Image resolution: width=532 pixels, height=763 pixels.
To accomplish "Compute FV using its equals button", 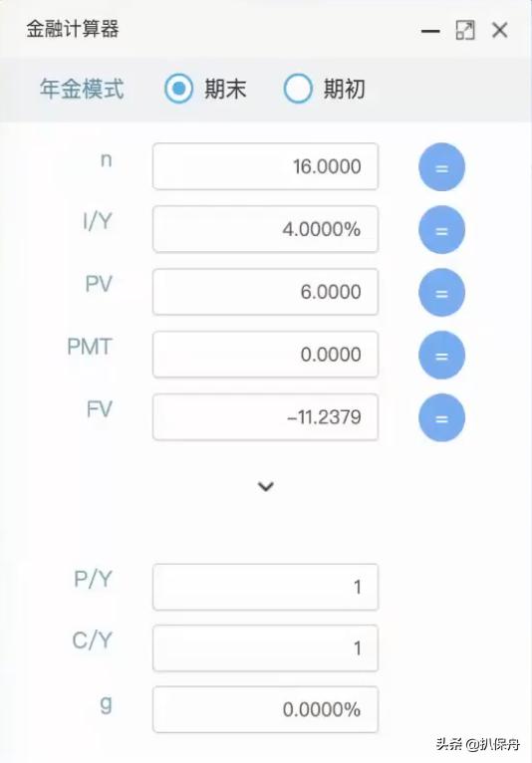I will click(441, 417).
